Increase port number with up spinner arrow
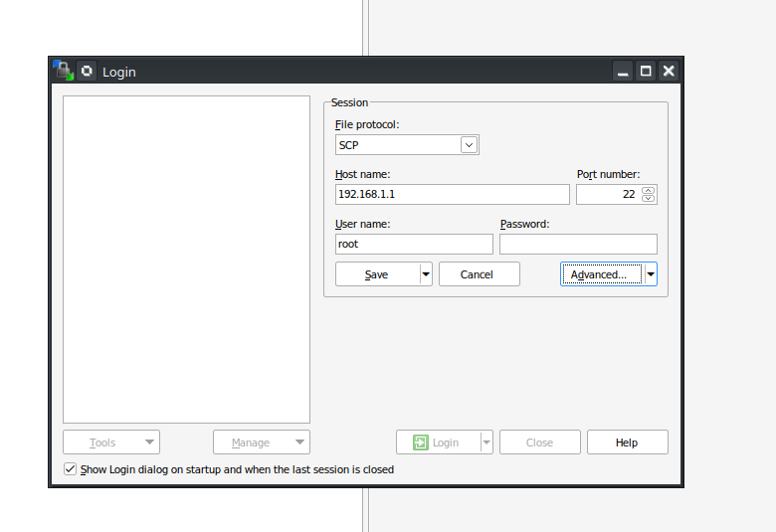Screen dimensions: 776x532 tap(649, 190)
